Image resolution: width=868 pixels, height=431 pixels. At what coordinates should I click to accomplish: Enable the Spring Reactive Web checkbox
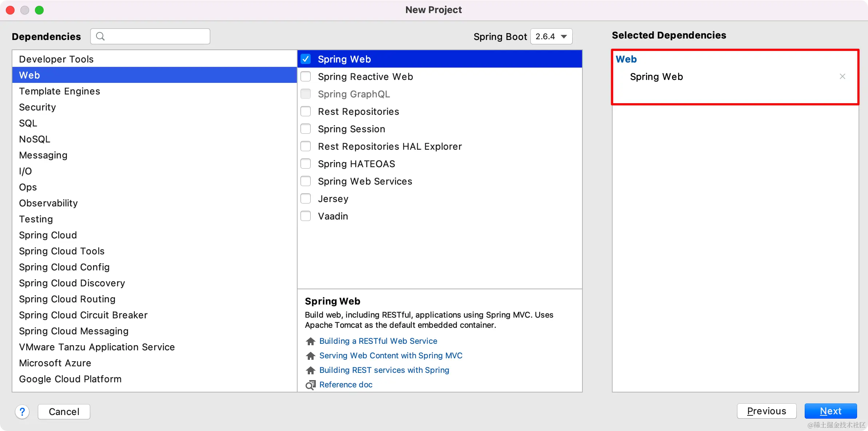306,77
